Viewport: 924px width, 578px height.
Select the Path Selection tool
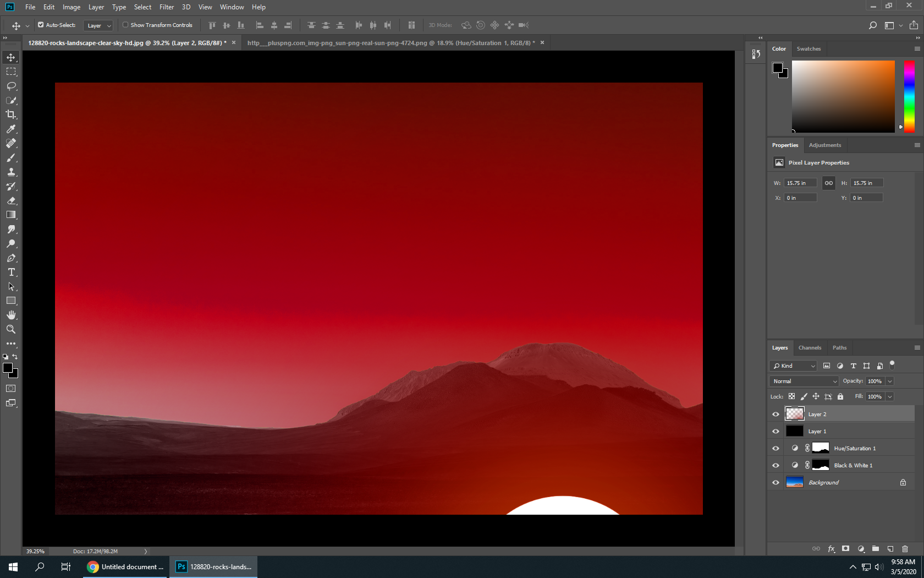(x=11, y=286)
